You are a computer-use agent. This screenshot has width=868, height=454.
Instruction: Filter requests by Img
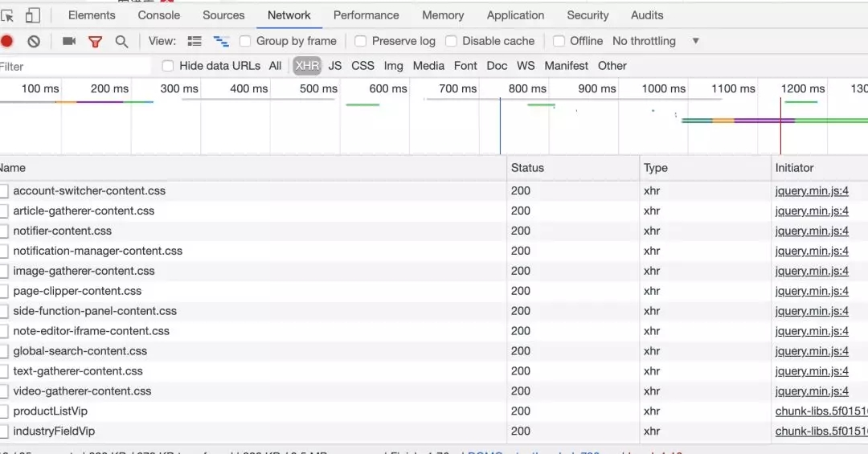coord(394,66)
